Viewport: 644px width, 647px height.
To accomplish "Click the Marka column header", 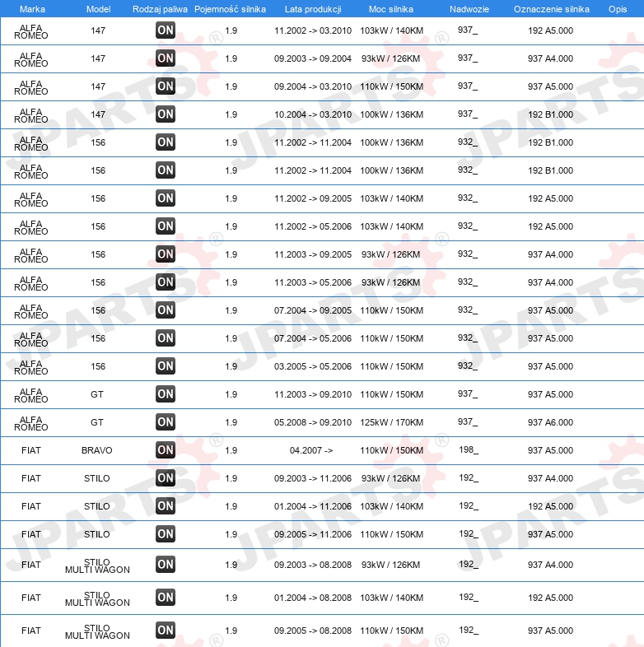I will pyautogui.click(x=32, y=9).
